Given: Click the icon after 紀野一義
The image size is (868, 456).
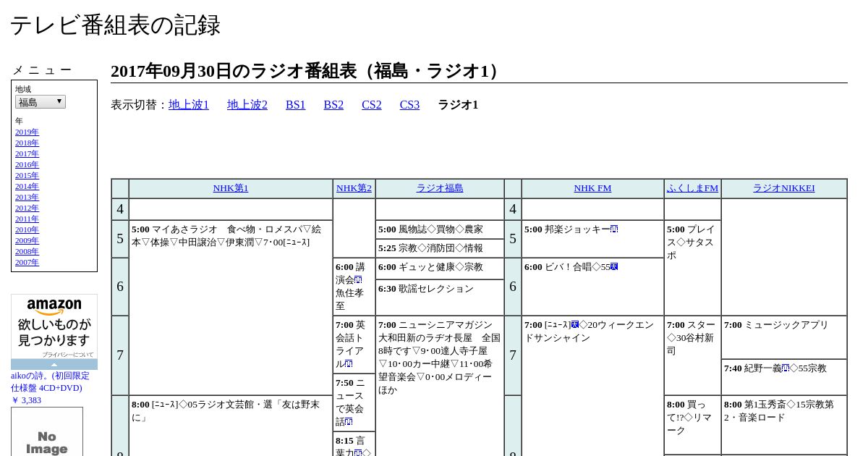Looking at the screenshot, I should (786, 368).
